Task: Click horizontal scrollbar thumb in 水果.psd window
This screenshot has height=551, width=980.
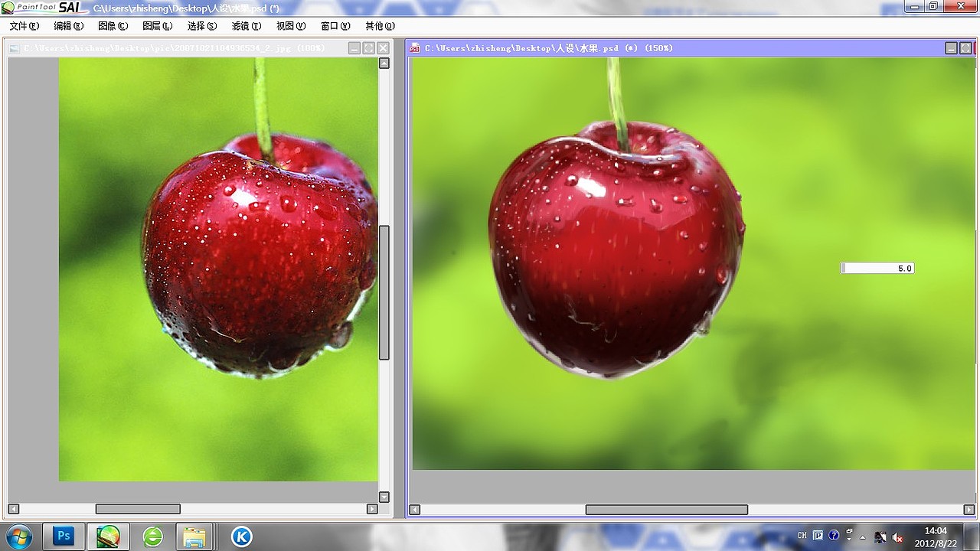Action: click(x=667, y=510)
